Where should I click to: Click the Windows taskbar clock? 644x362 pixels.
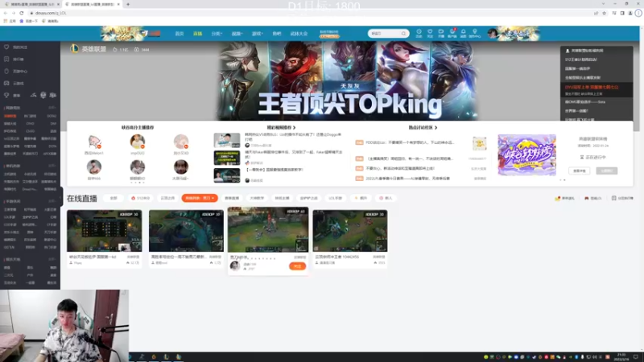(621, 356)
